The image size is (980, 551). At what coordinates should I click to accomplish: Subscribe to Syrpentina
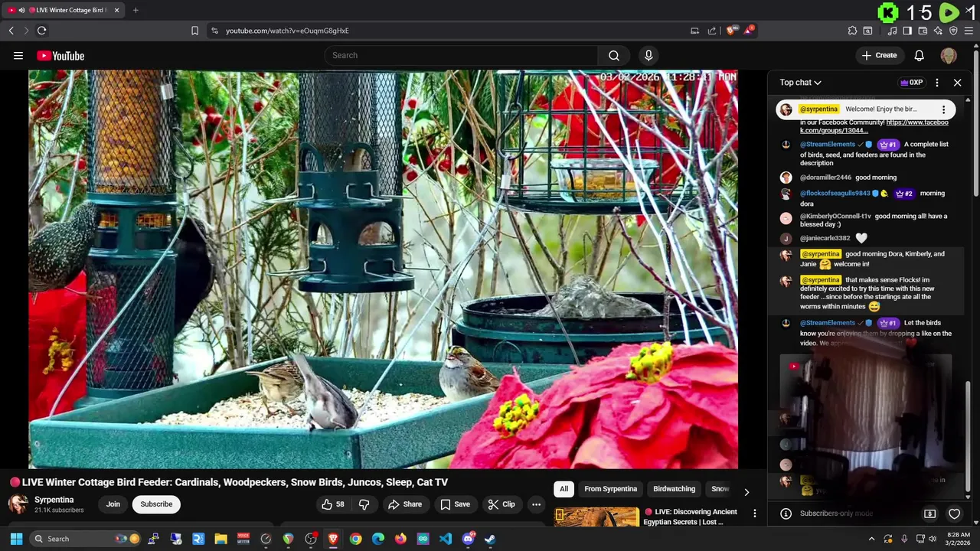coord(156,504)
